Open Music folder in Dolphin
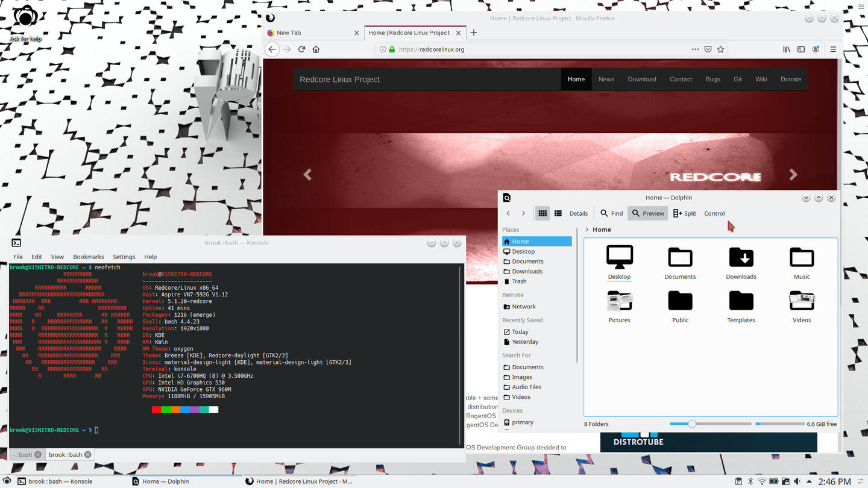The width and height of the screenshot is (868, 488). [802, 263]
